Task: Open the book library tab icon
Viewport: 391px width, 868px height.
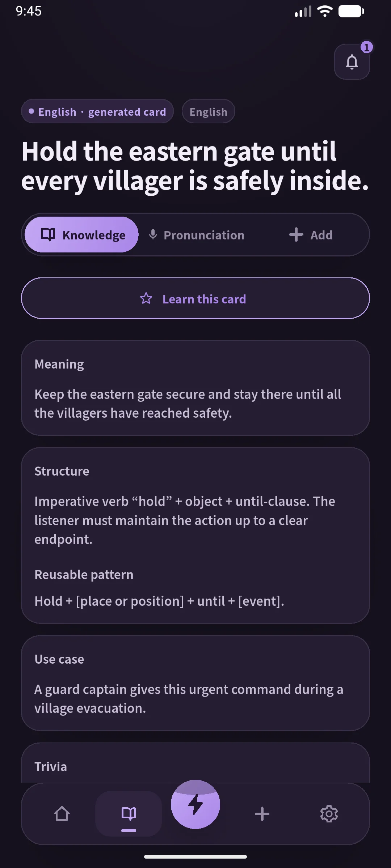Action: (129, 814)
